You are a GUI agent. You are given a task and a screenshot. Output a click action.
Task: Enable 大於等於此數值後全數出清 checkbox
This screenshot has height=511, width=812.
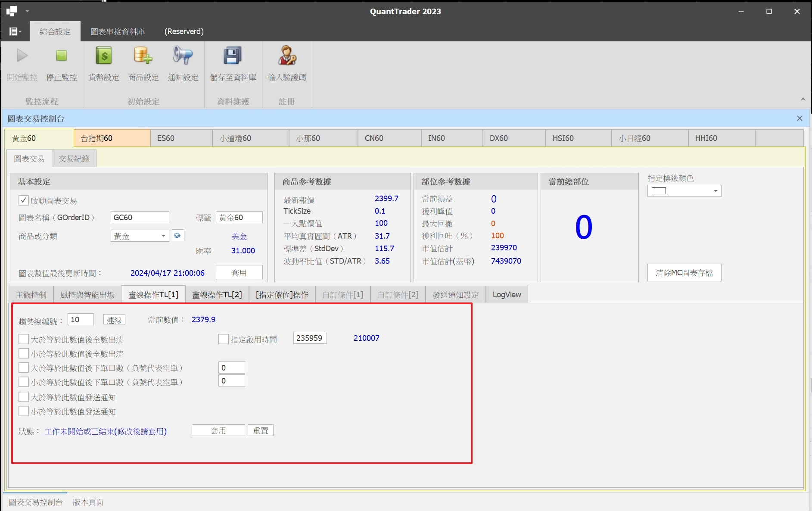click(x=24, y=339)
